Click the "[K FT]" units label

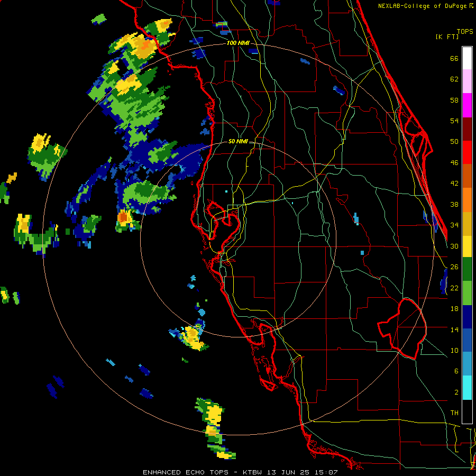click(x=447, y=36)
